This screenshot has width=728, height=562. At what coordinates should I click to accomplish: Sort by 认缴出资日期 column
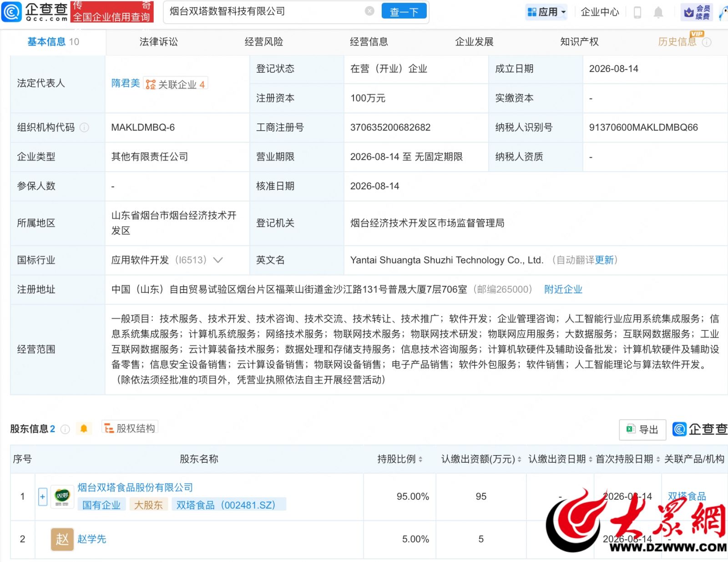click(590, 460)
